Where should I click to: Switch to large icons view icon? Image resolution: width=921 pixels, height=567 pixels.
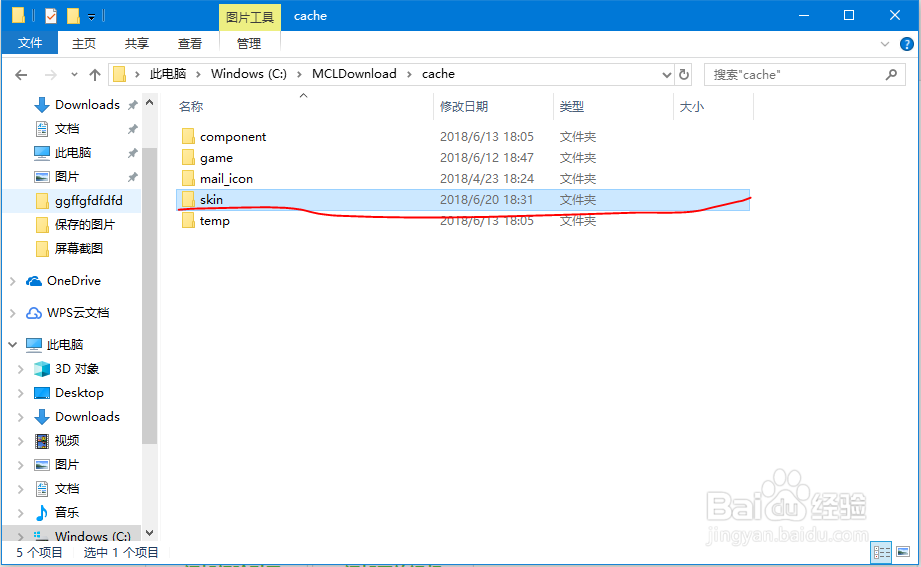(x=903, y=552)
